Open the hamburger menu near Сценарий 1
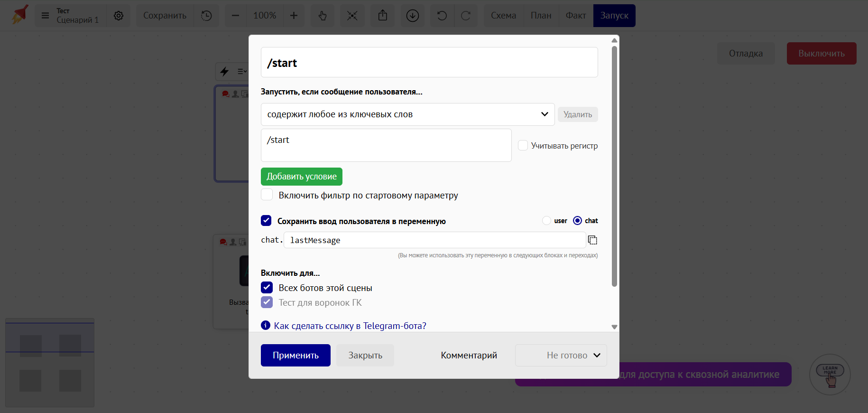The image size is (868, 413). point(46,16)
